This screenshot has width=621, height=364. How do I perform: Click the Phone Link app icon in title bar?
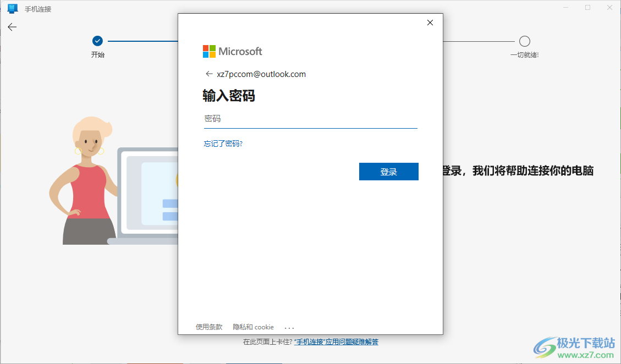coord(13,9)
